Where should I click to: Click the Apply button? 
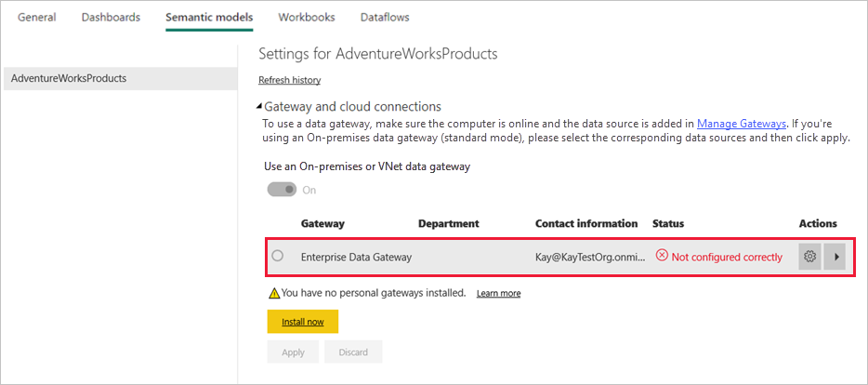(293, 352)
